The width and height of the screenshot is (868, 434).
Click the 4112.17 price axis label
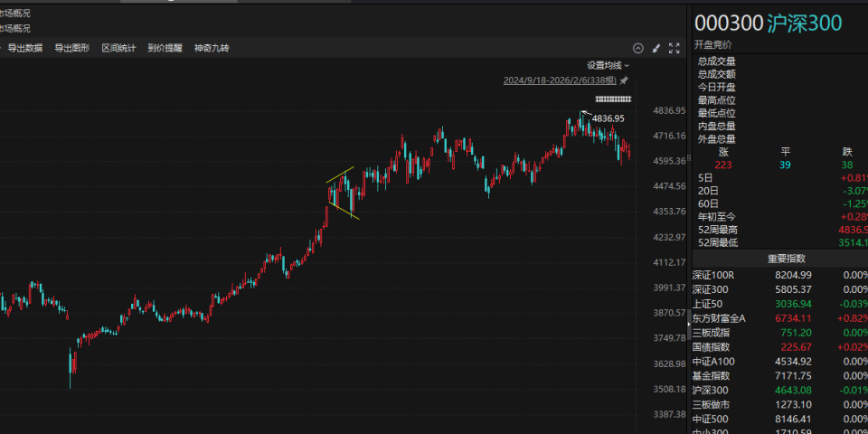pyautogui.click(x=669, y=262)
